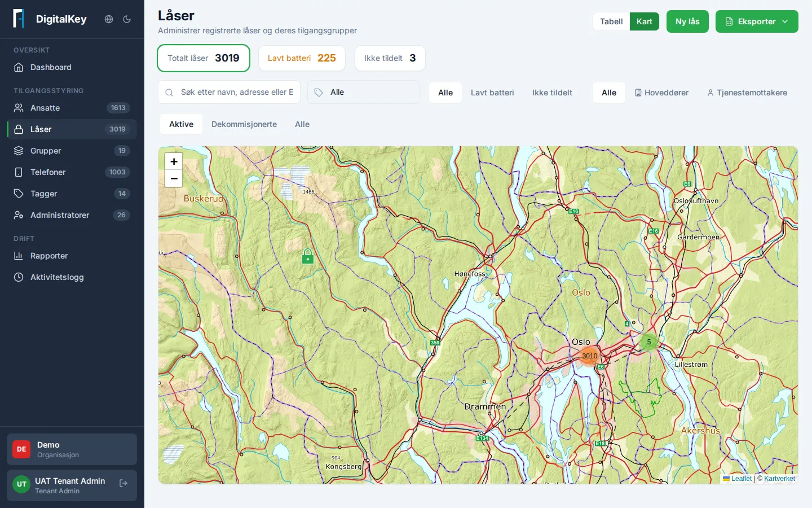Go to Ansatte in the sidebar
Viewport: 812px width, 508px height.
[72, 108]
